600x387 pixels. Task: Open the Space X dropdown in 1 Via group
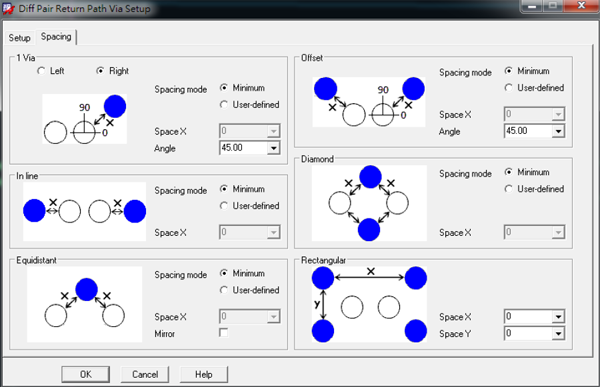pos(274,131)
